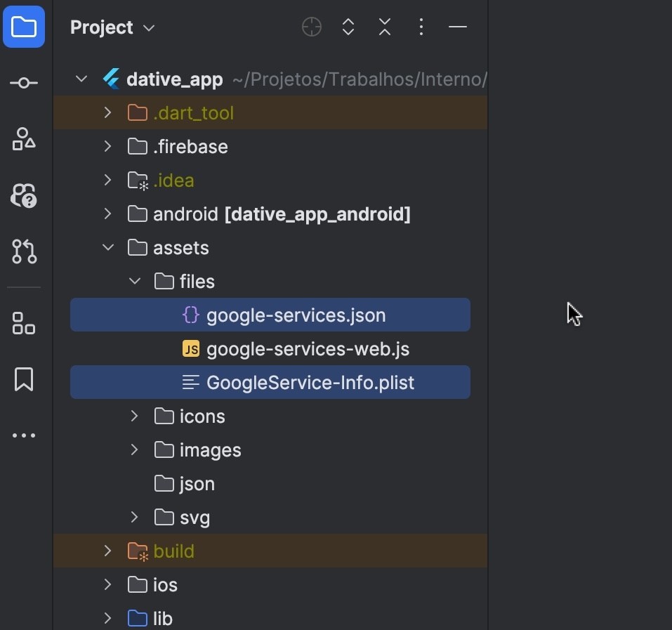Open the Bookmarks tool window icon
Viewport: 672px width, 630px height.
pos(24,379)
